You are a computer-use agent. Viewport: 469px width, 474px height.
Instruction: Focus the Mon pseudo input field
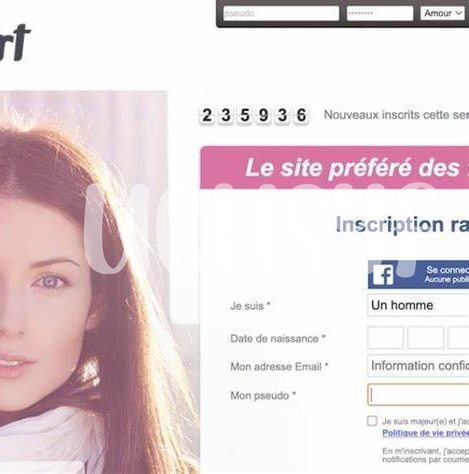point(418,395)
